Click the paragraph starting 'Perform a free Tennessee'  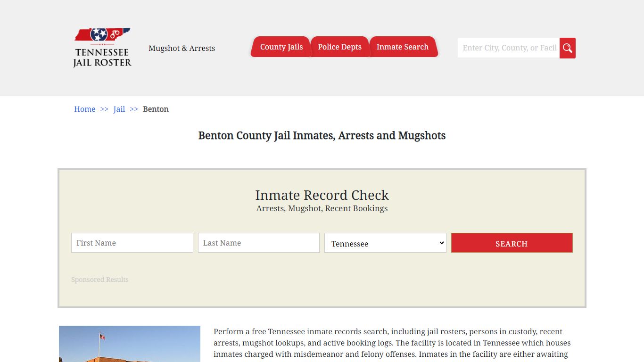pos(392,343)
